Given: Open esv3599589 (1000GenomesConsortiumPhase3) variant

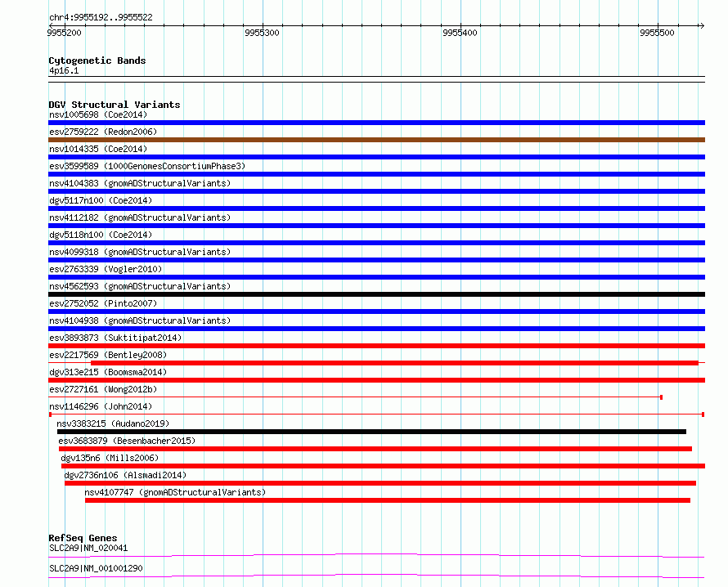Looking at the screenshot, I should tap(147, 166).
